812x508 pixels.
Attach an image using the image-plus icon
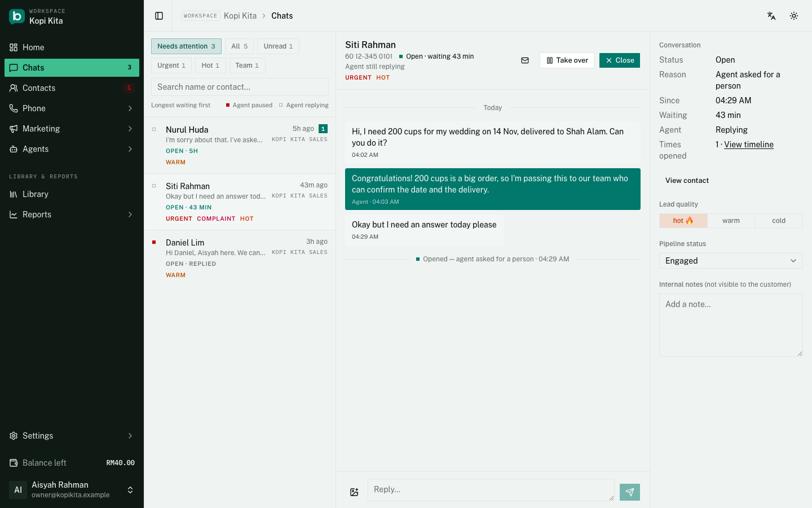(354, 492)
